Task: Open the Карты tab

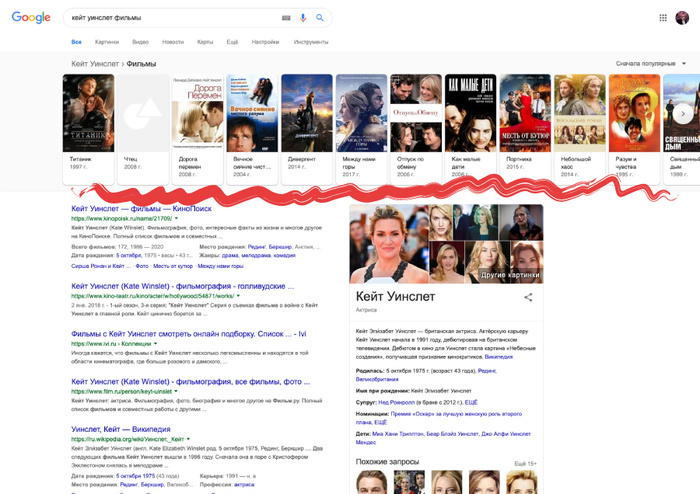Action: tap(205, 42)
